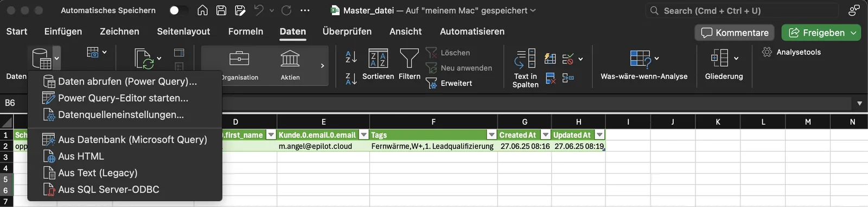Click the Home icon in title bar
The image size is (868, 207).
click(x=202, y=10)
